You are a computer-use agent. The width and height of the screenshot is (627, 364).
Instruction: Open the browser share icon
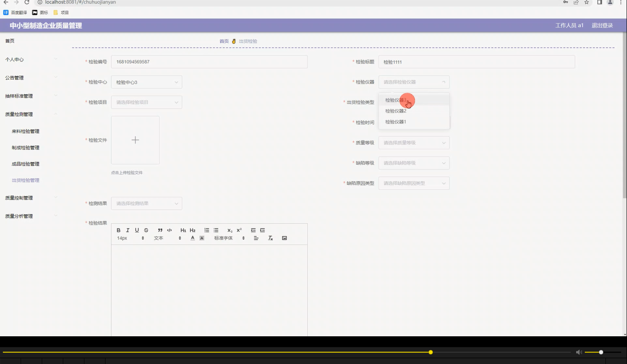tap(576, 2)
